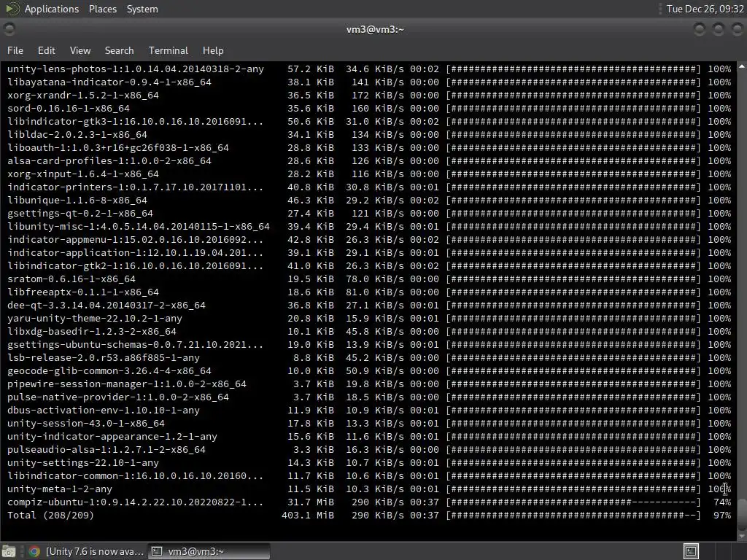Click the workspace switcher icon in bottom panel
Screen dimensions: 747x560
691,551
